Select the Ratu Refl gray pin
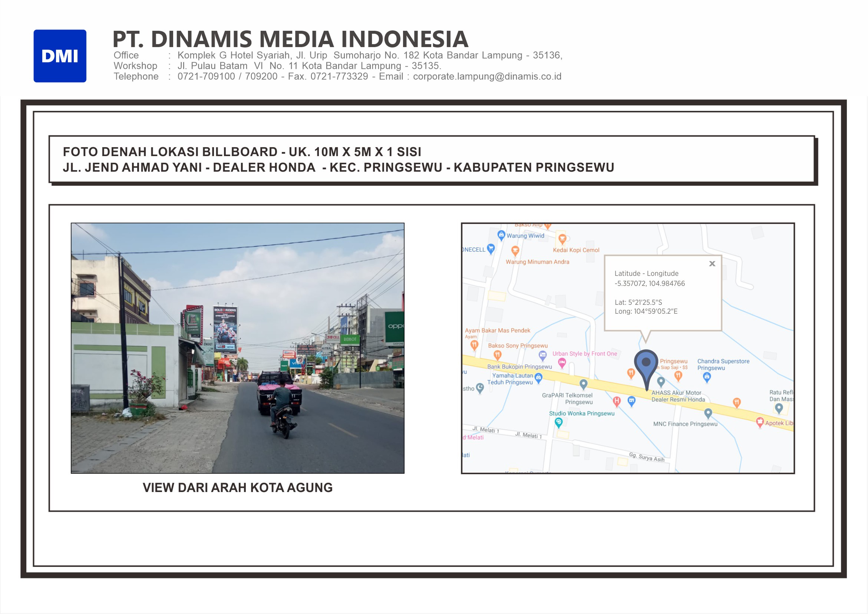Screen dimensions: 868x614 click(x=779, y=408)
